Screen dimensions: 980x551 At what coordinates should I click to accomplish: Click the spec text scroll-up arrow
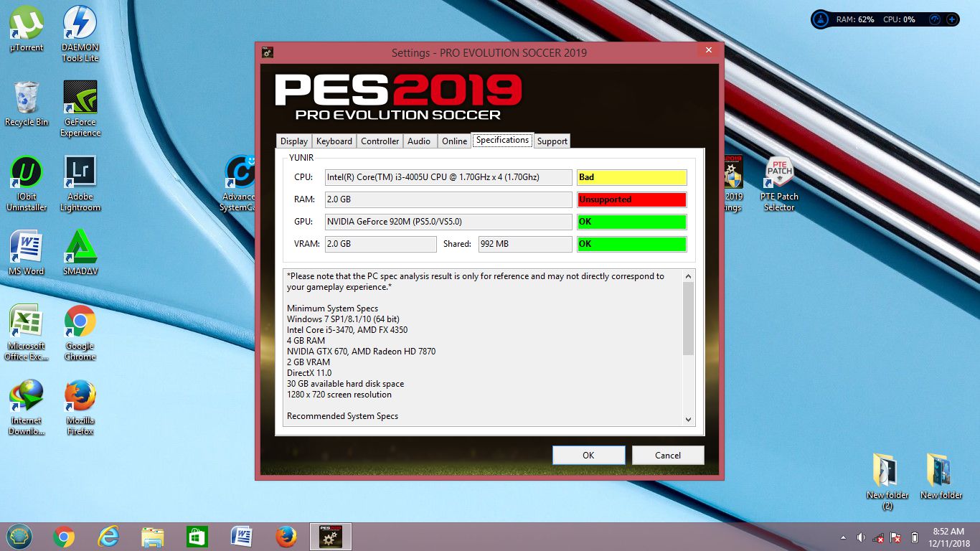(688, 276)
